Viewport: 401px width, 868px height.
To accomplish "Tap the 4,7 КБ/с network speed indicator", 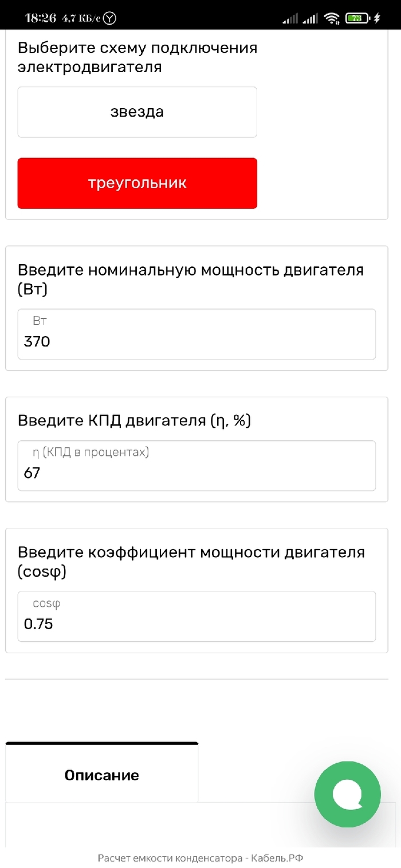I will click(x=80, y=18).
